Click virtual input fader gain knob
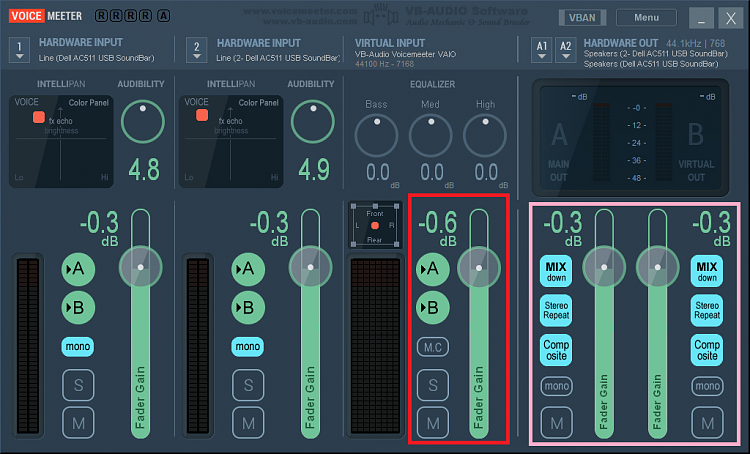The image size is (750, 454). click(x=479, y=267)
